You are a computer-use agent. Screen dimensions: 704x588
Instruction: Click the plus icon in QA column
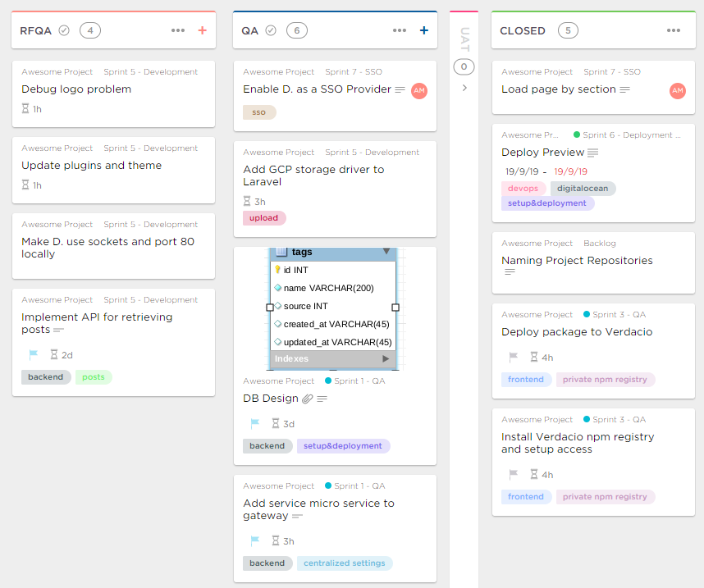coord(424,30)
